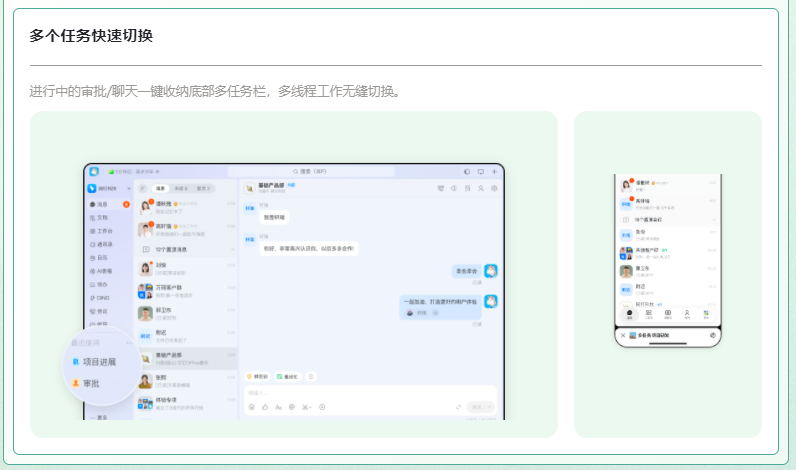Select 项目进展 in the magnified task bar
The height and width of the screenshot is (470, 796).
98,362
